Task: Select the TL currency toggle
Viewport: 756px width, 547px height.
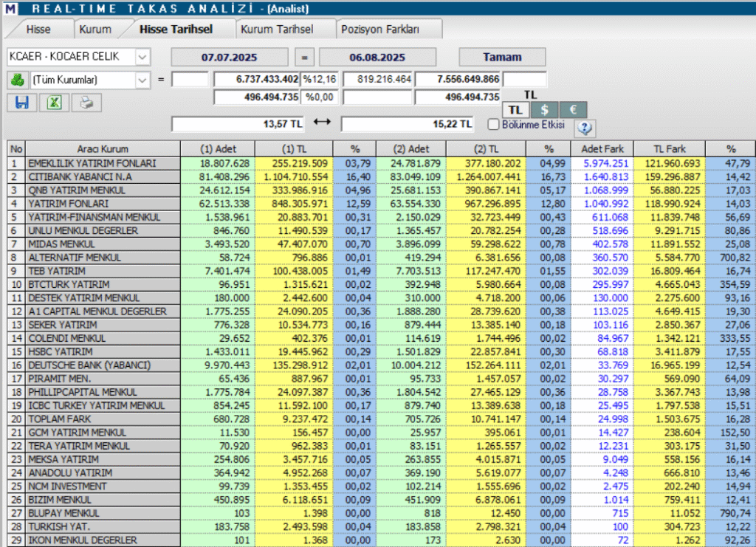Action: pos(515,109)
